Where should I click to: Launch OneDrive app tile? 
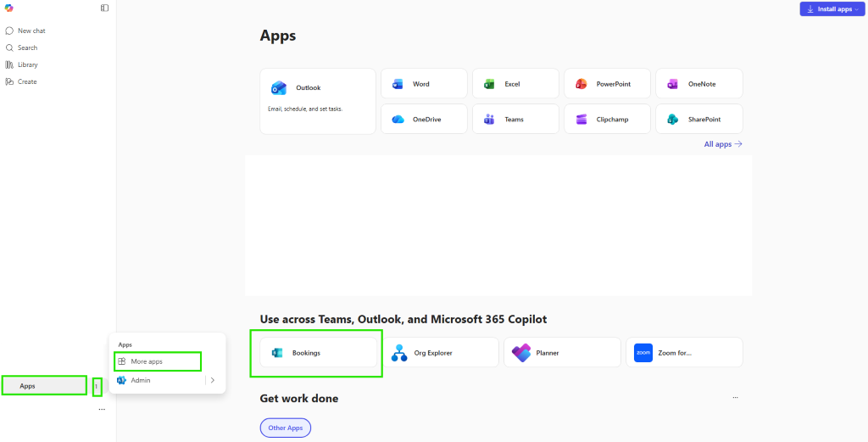424,119
